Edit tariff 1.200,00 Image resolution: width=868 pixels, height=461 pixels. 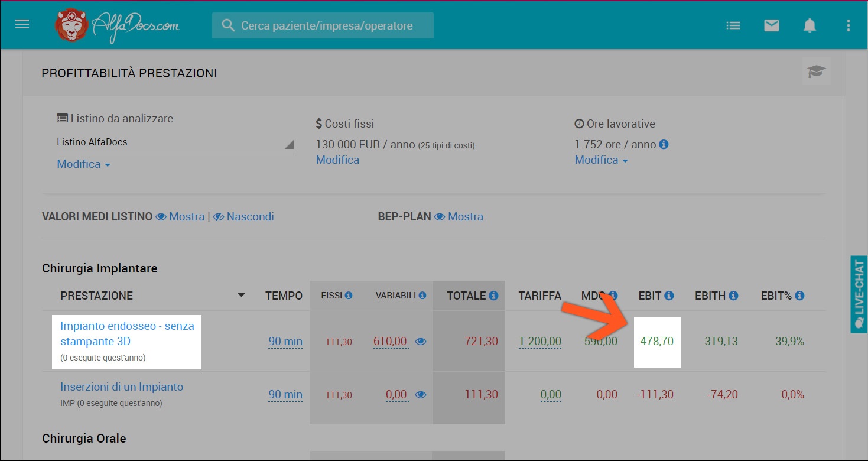click(540, 341)
